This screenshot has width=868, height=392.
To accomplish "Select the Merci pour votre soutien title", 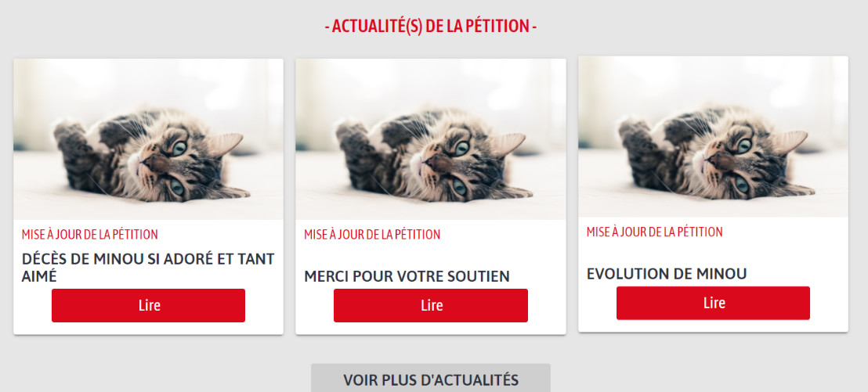I will (407, 276).
